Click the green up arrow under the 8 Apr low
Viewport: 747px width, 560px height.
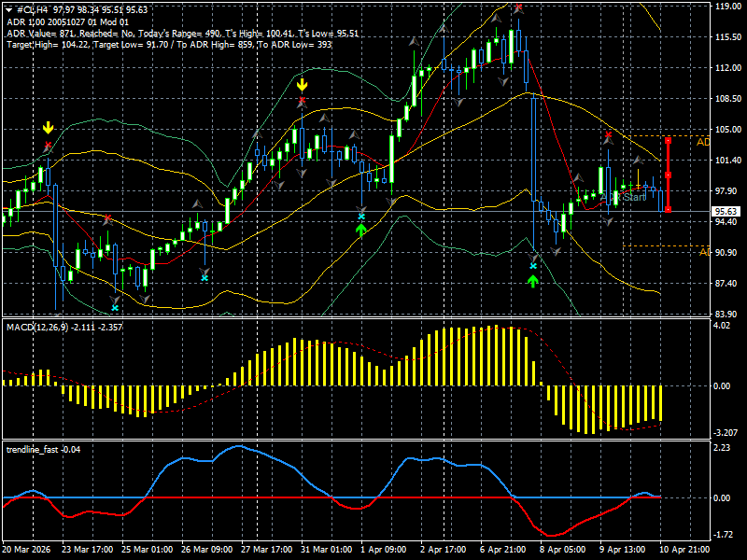coord(533,281)
